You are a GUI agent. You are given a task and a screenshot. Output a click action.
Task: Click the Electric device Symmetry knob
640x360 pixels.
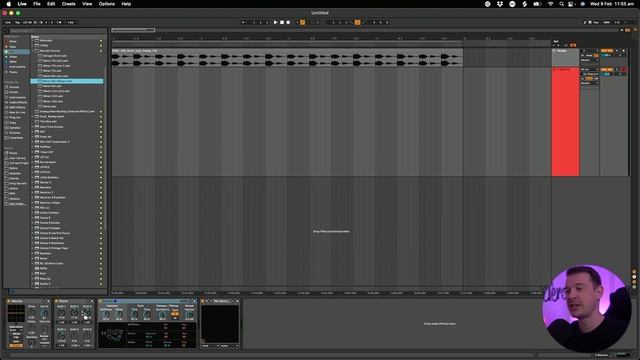click(x=162, y=314)
